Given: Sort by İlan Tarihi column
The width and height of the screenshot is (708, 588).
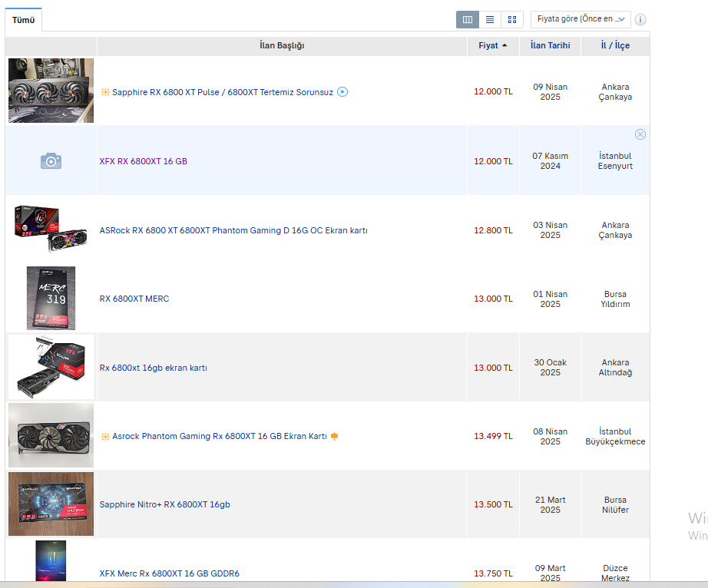Looking at the screenshot, I should click(550, 45).
